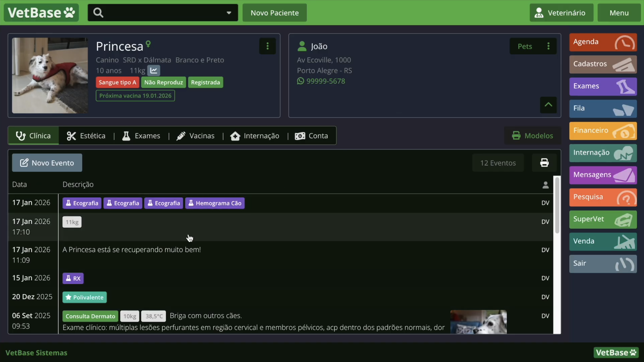Screen dimensions: 644x362
Task: Open the Fila module
Action: pyautogui.click(x=602, y=108)
